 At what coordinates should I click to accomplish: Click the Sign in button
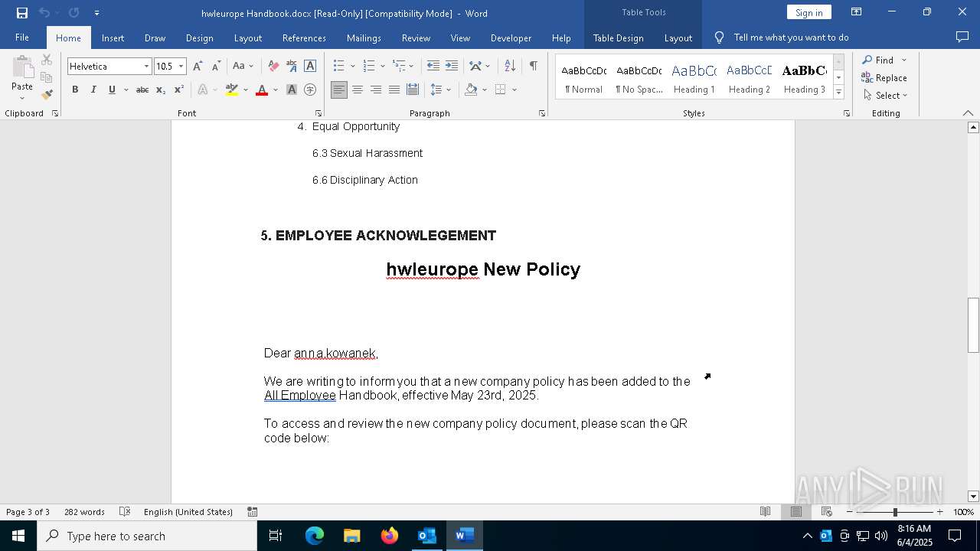coord(808,12)
